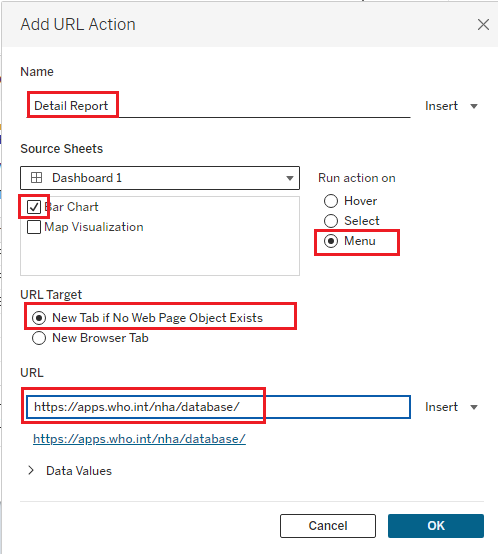Confirm with the OK button

(436, 526)
